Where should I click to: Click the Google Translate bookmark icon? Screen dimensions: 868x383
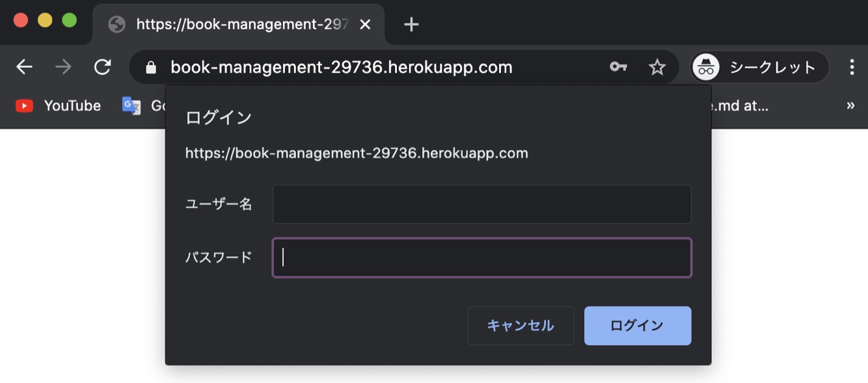(131, 105)
